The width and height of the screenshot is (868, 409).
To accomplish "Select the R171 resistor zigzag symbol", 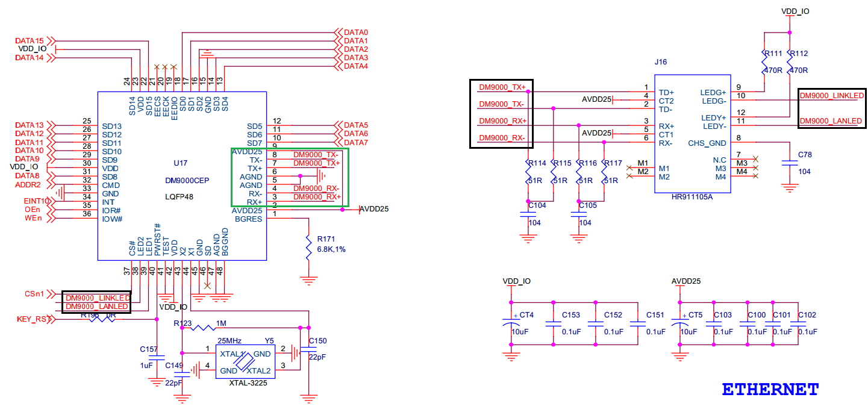I will (308, 247).
